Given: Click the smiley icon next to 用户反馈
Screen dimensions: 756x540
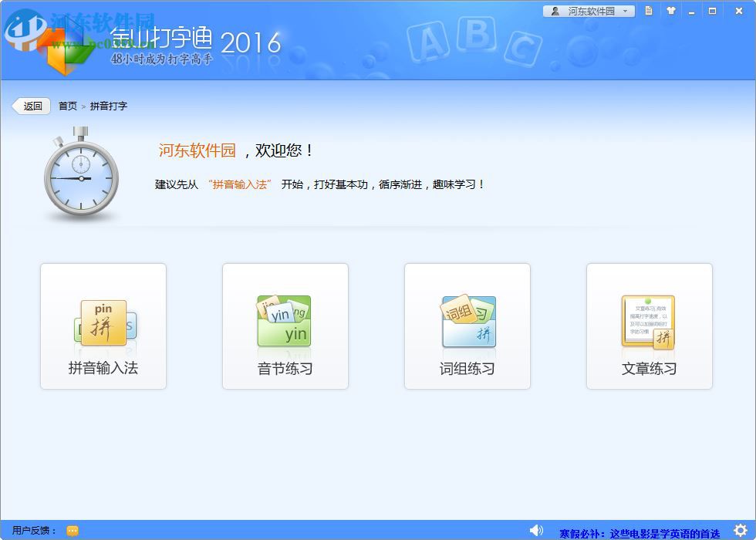Looking at the screenshot, I should pyautogui.click(x=72, y=530).
